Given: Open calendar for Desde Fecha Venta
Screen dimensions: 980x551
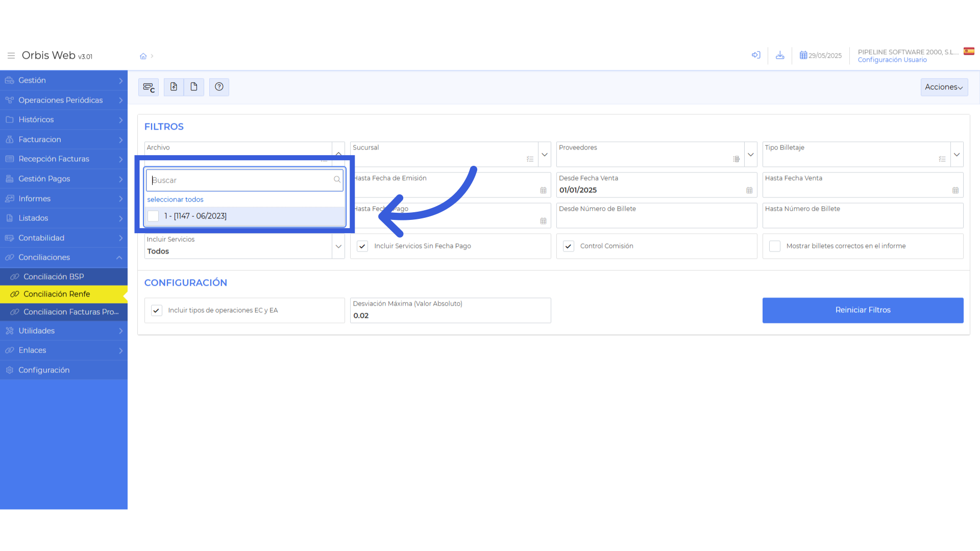Looking at the screenshot, I should (x=749, y=190).
